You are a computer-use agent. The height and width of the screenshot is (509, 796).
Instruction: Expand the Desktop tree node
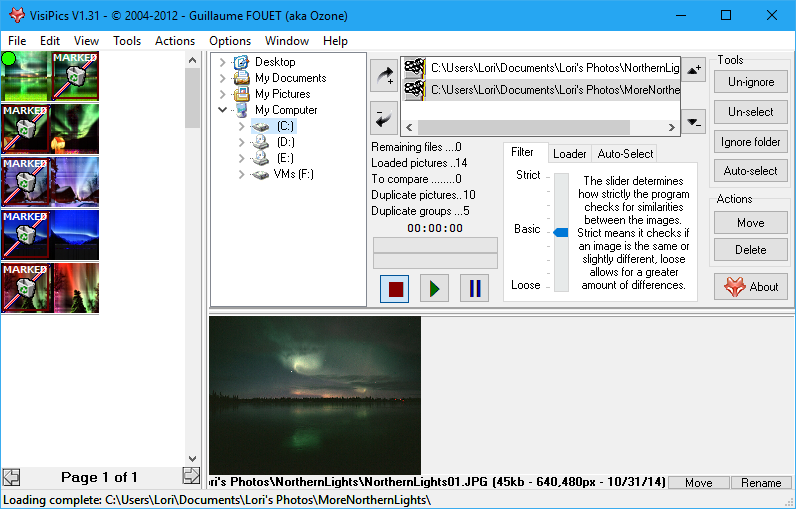223,62
